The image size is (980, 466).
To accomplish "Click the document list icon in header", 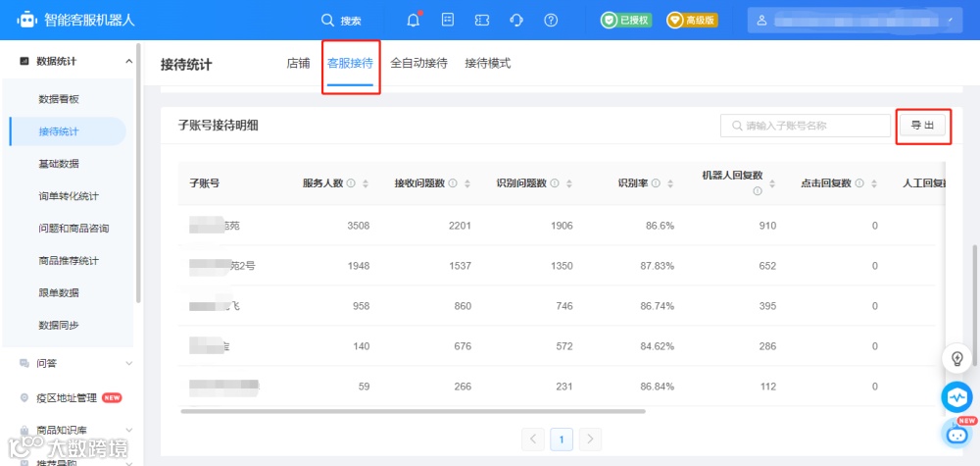I will (448, 20).
